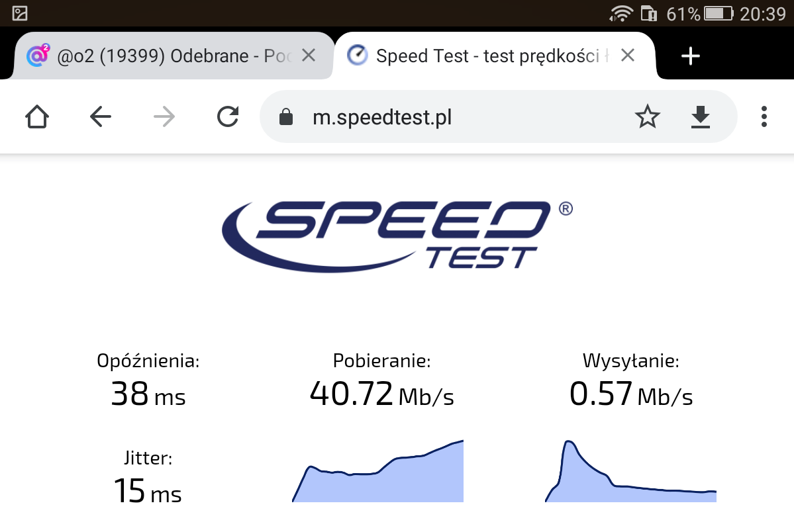Tap the Wysyłanie upload graph

click(x=630, y=471)
